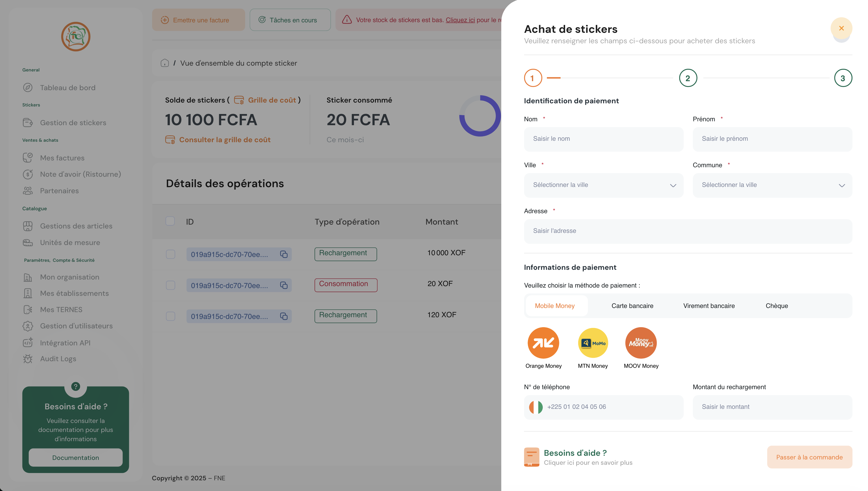Viewport: 868px width, 491px height.
Task: Click the Ivory Coast flag country selector
Action: pos(536,407)
